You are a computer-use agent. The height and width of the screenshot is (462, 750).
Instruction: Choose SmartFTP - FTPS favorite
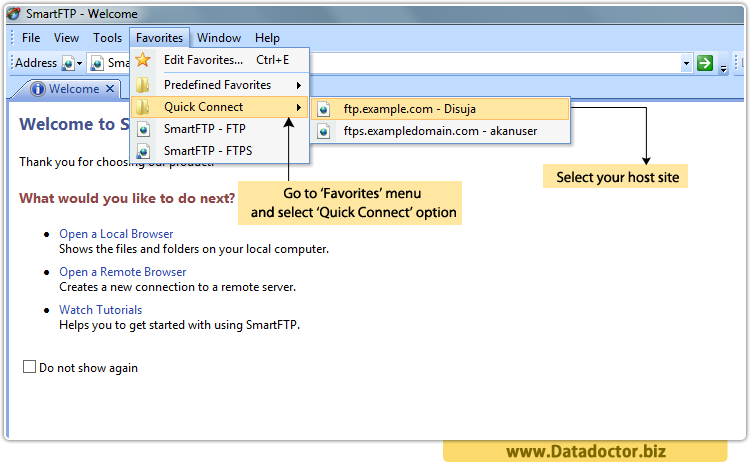click(220, 151)
